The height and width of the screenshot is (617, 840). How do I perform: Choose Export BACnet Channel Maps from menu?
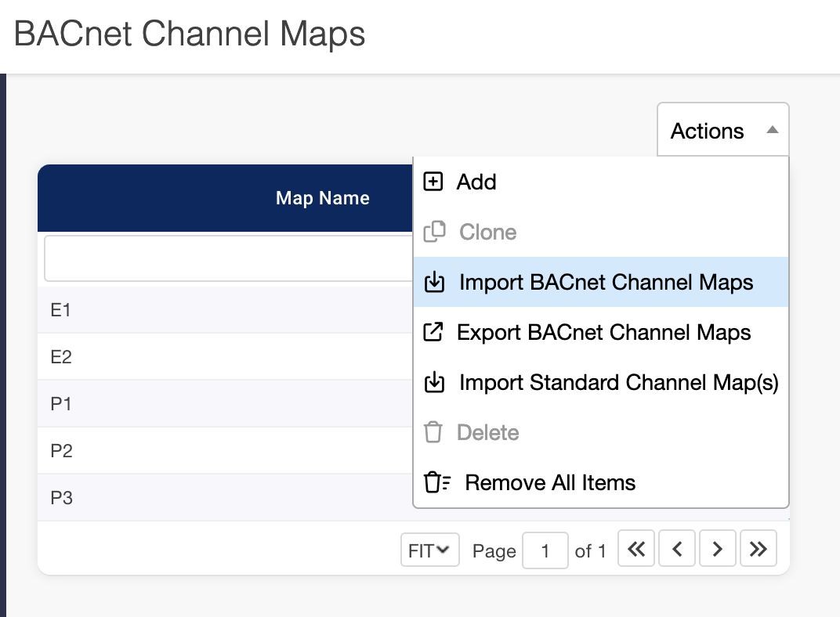pos(603,333)
